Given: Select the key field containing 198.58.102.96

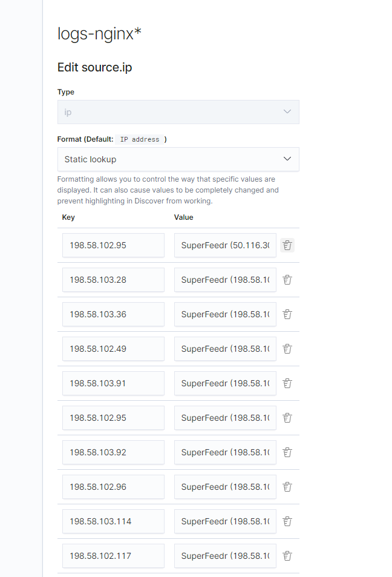Looking at the screenshot, I should pyautogui.click(x=113, y=487).
